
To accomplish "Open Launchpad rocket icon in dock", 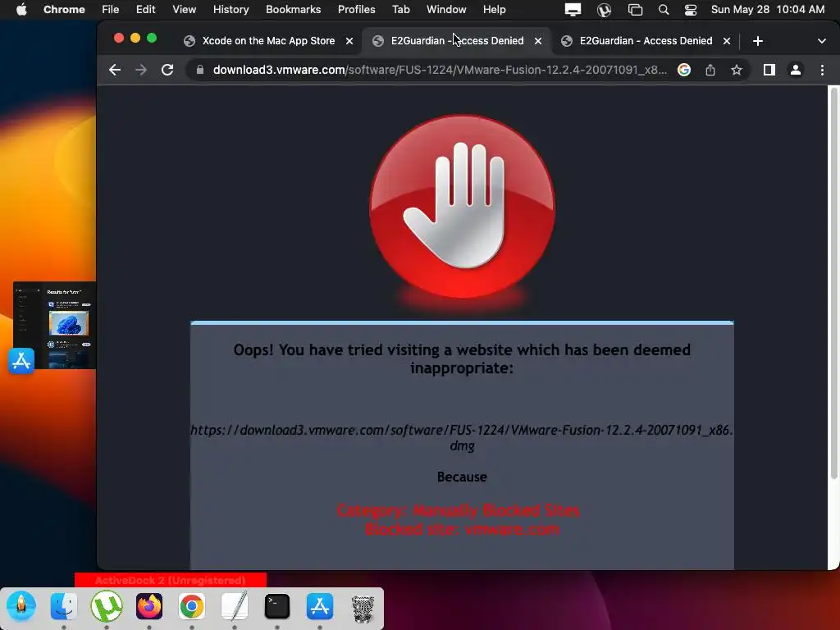I will click(x=21, y=607).
